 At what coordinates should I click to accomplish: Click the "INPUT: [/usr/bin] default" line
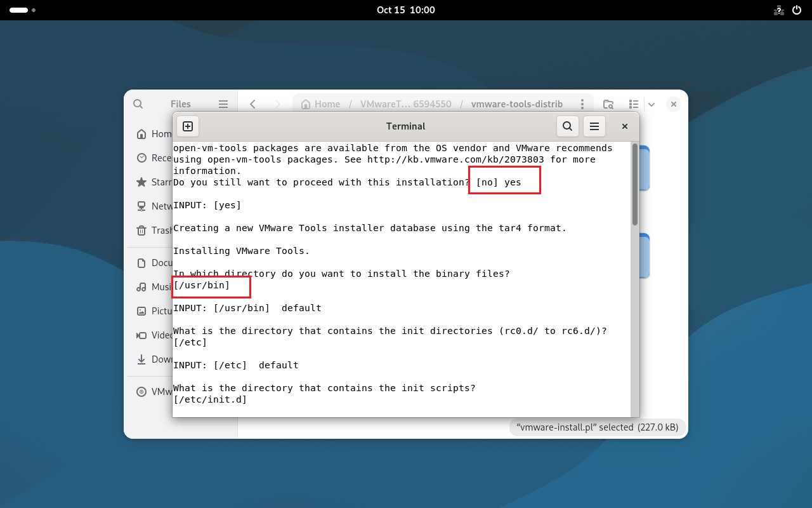point(247,308)
